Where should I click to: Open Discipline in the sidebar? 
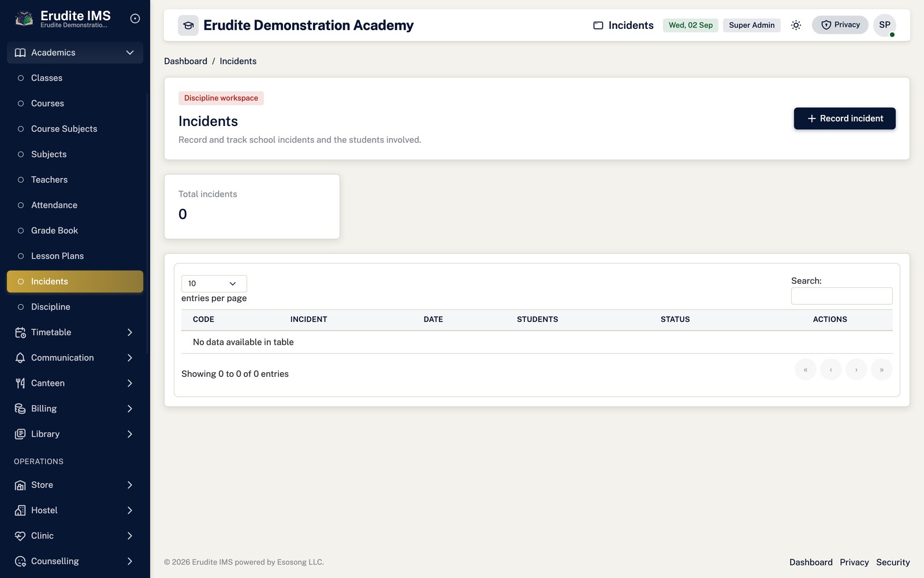coord(75,307)
